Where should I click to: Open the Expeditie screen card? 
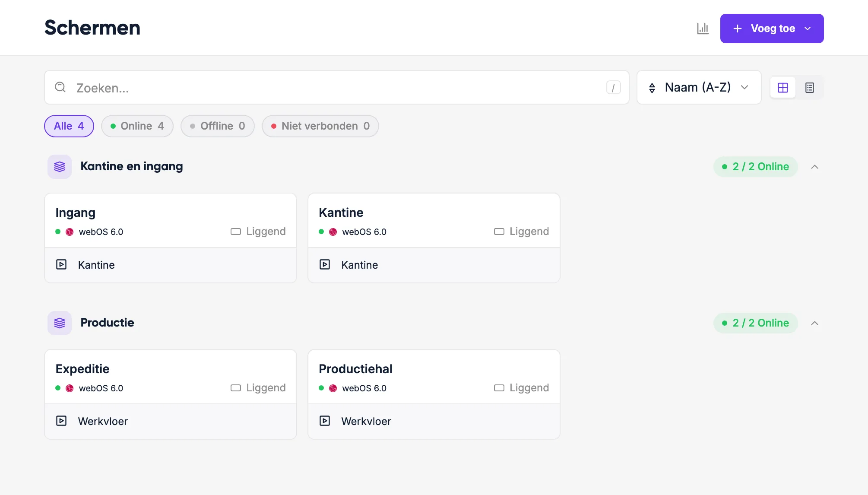(x=171, y=377)
